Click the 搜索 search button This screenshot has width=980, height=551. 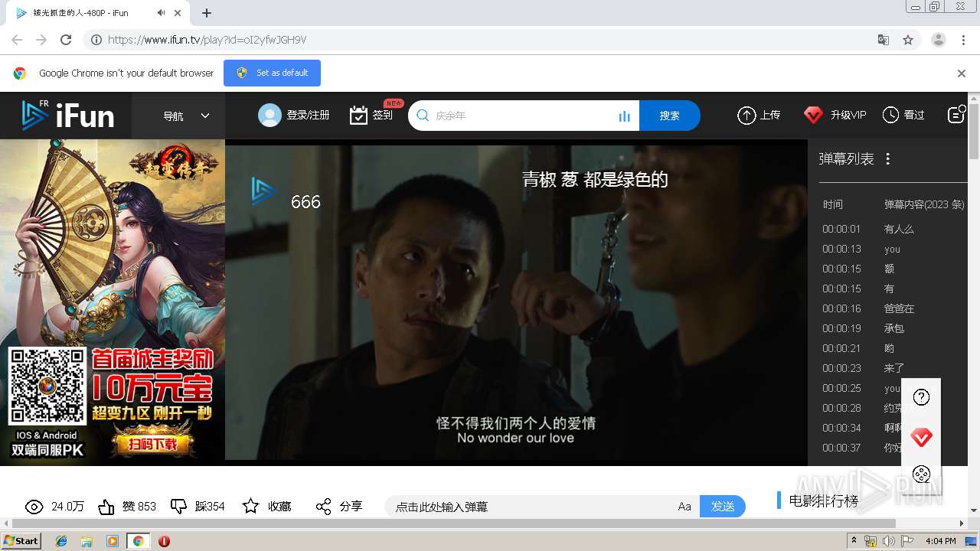669,116
